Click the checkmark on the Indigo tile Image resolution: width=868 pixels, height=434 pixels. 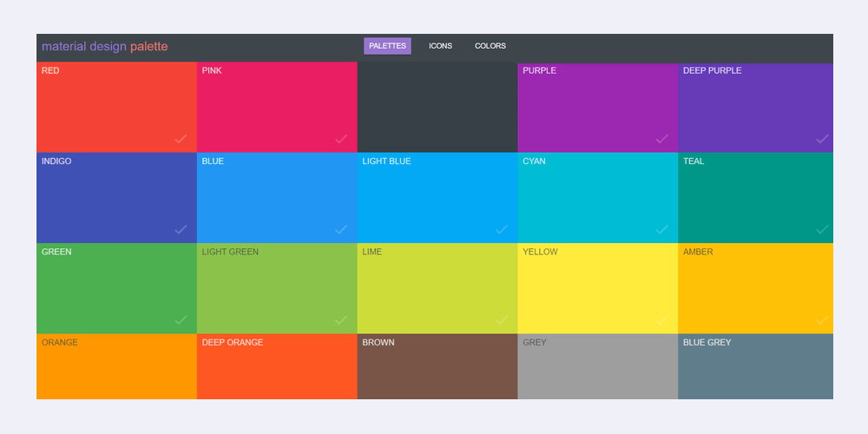(181, 229)
